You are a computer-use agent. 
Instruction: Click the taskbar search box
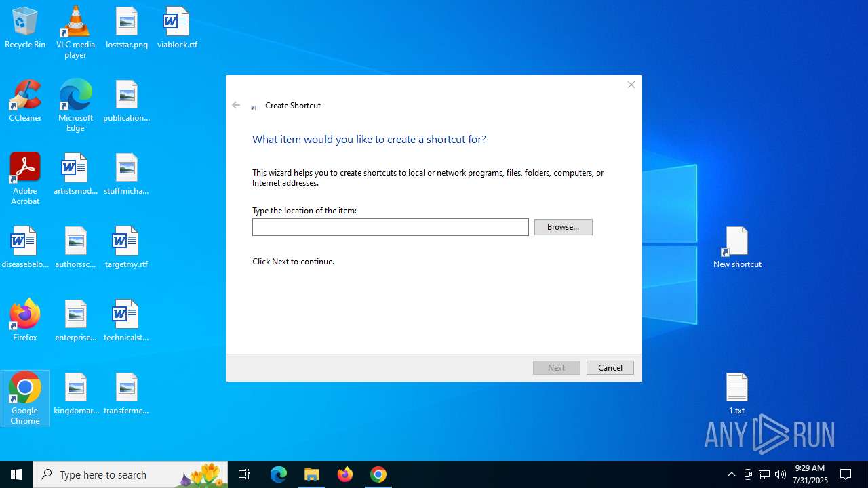130,474
